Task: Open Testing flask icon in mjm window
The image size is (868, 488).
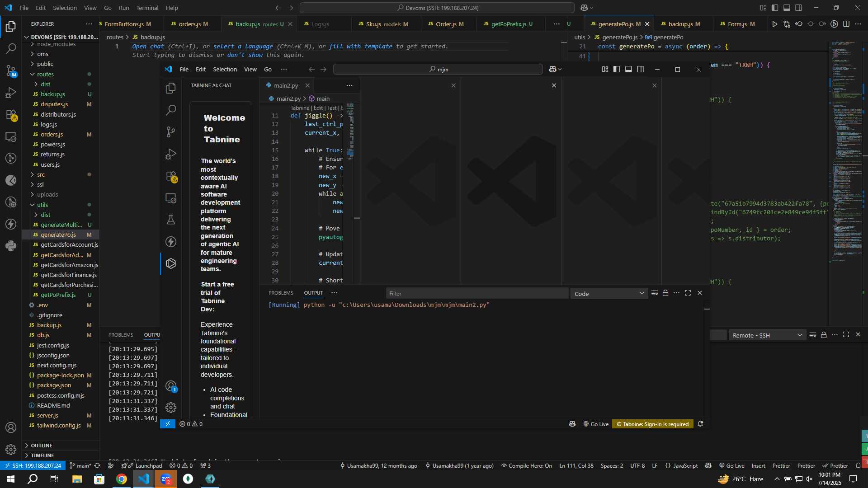Action: click(x=171, y=220)
